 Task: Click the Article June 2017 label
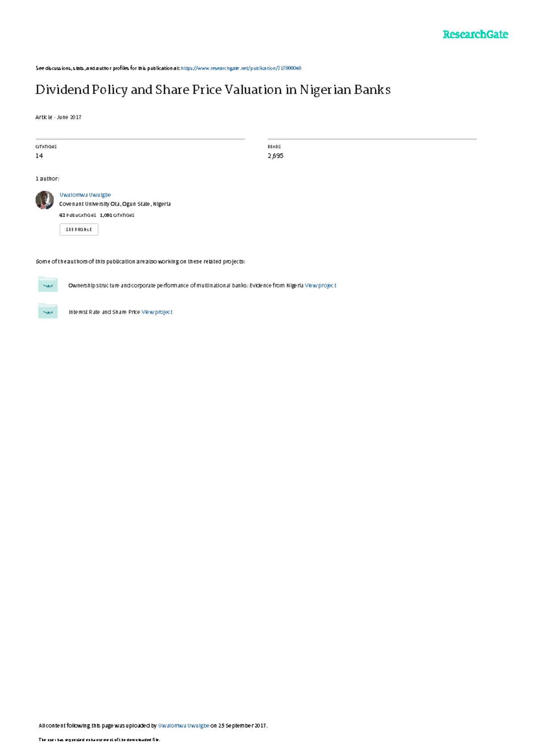(x=58, y=117)
